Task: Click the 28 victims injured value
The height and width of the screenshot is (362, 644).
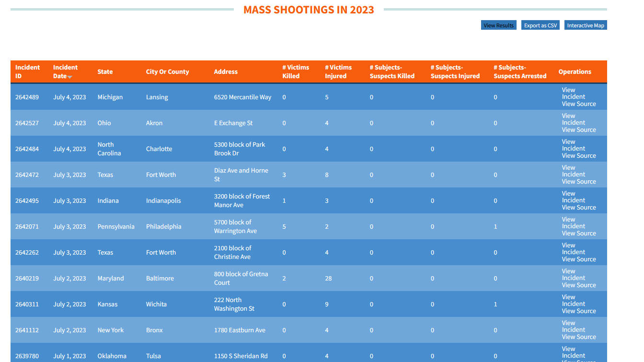Action: 328,279
